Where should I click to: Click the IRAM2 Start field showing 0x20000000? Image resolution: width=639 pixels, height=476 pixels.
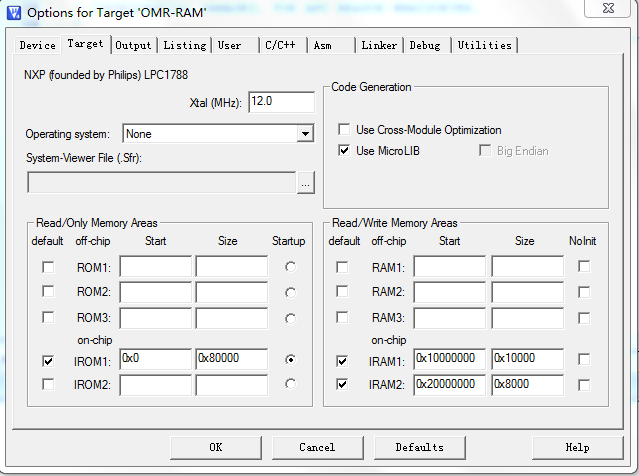pos(450,385)
